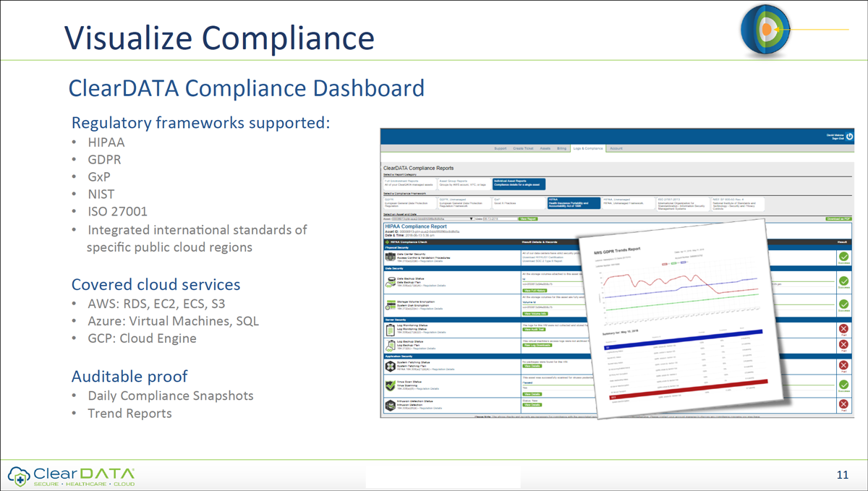
Task: Click the View Log Downloads button
Action: coord(537,345)
